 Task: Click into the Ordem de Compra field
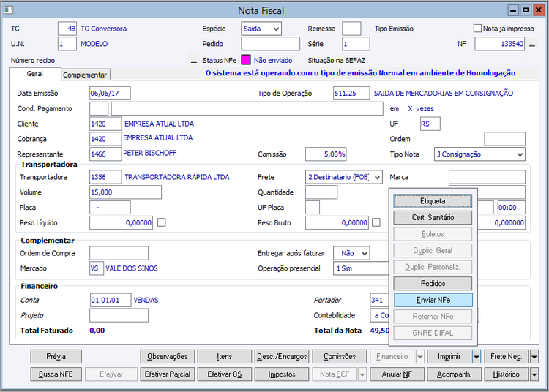click(x=119, y=253)
